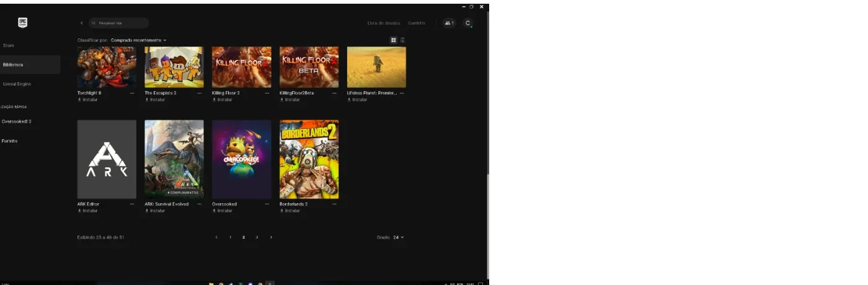
Task: Open three-dot menu for ARK: Survival Evolved
Action: 200,204
